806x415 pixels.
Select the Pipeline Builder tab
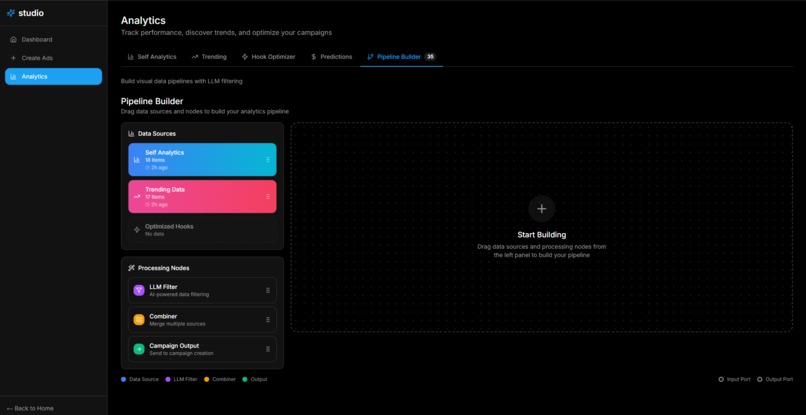pos(401,57)
